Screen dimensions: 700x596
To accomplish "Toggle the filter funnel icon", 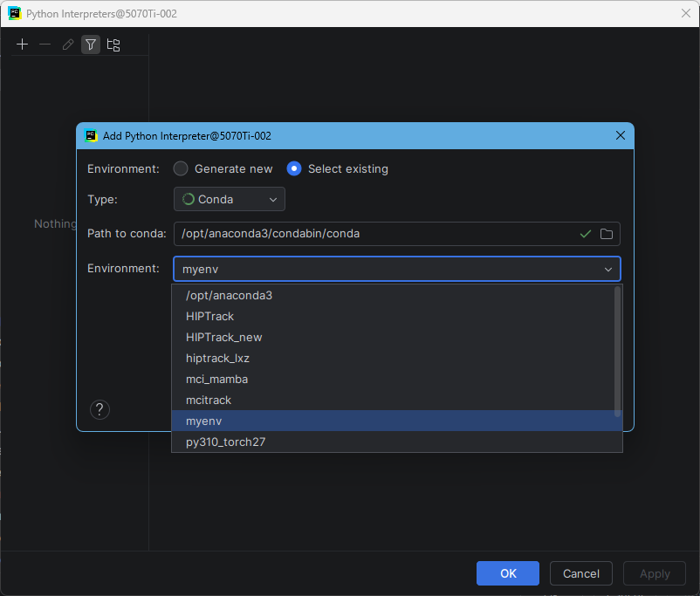I will coord(91,45).
